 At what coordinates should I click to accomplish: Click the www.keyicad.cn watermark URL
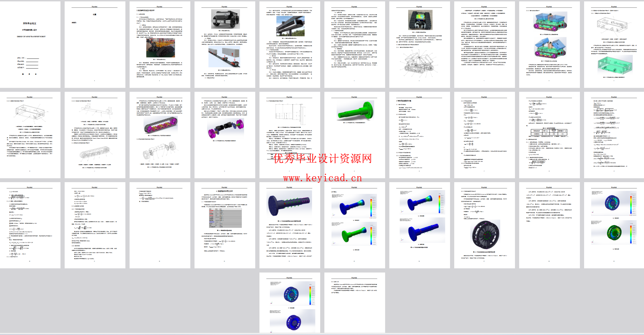(x=322, y=178)
